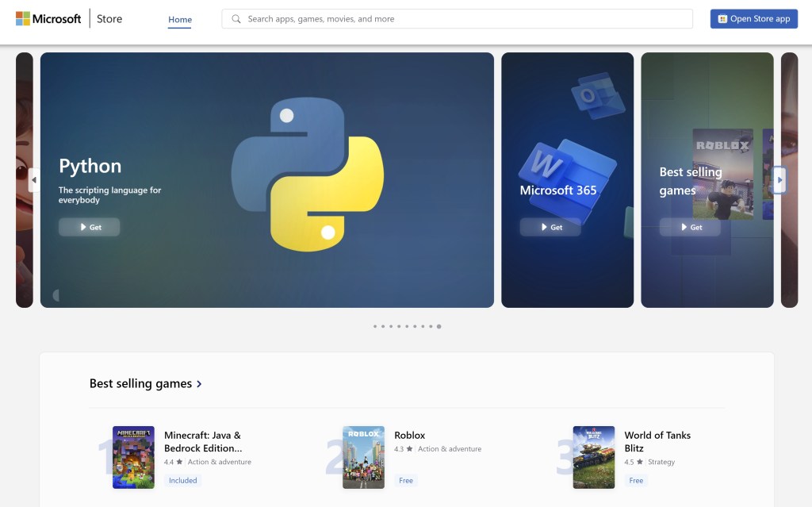The image size is (812, 507).
Task: Open Roblox from the best sellers list
Action: coord(409,435)
